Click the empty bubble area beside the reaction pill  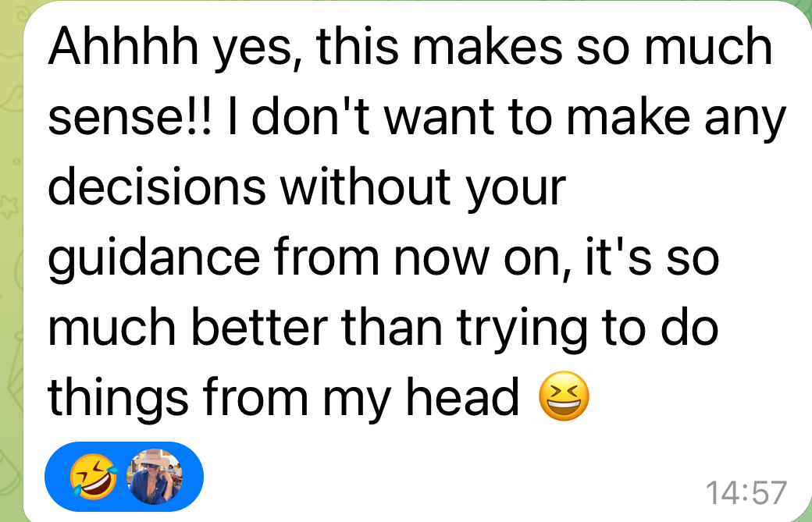(x=451, y=478)
